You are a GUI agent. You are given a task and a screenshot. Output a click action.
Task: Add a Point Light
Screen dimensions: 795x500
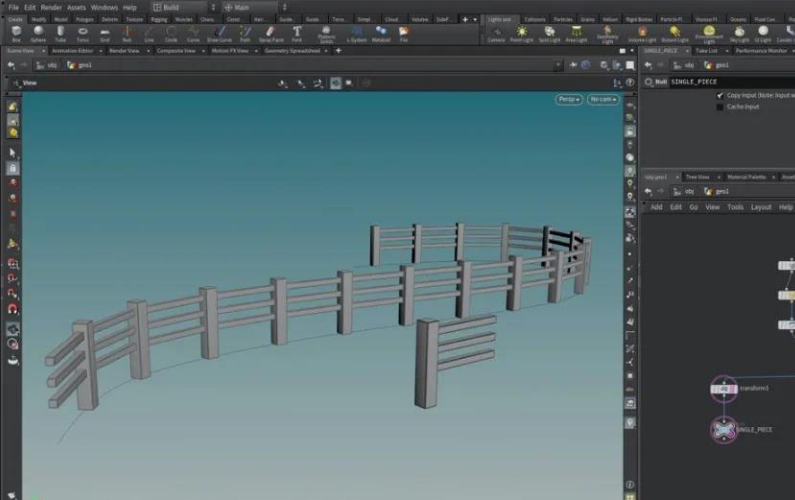pyautogui.click(x=522, y=34)
